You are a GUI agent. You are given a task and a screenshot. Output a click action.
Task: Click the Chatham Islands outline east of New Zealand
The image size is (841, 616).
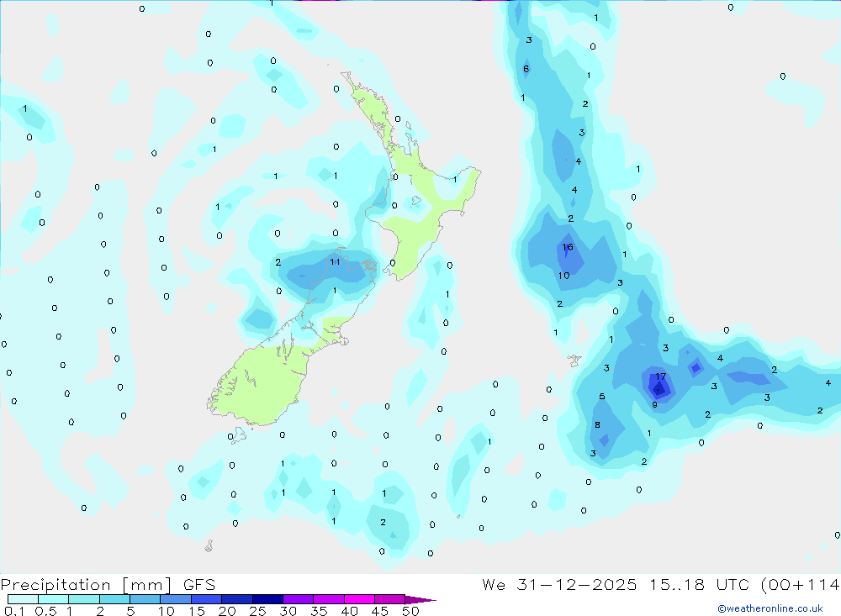pos(574,361)
